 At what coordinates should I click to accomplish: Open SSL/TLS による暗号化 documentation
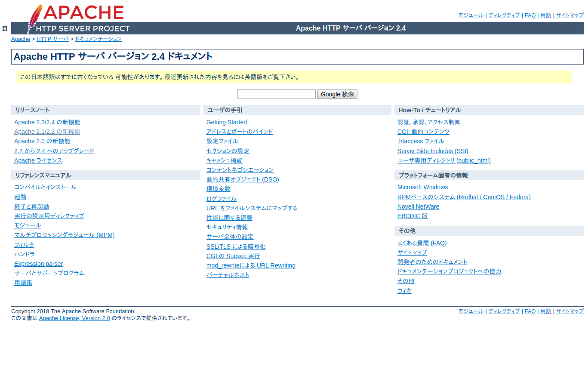point(236,246)
